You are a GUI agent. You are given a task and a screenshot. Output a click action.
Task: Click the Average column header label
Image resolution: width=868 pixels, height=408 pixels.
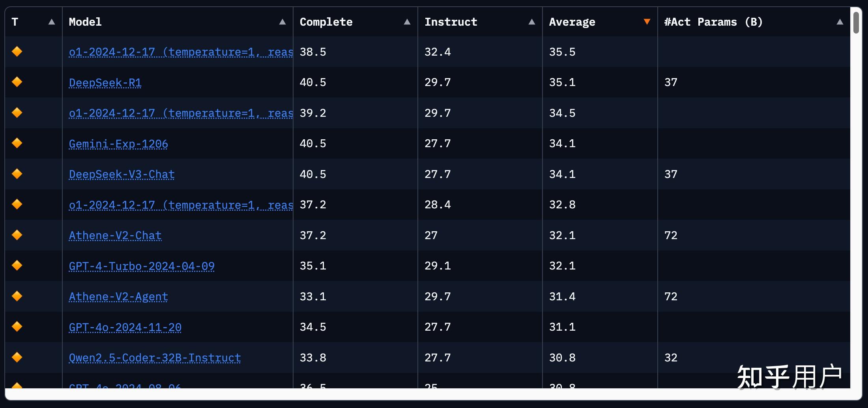click(572, 22)
